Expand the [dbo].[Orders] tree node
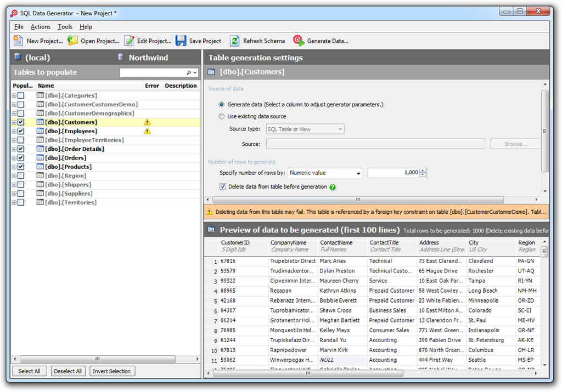 (x=14, y=158)
